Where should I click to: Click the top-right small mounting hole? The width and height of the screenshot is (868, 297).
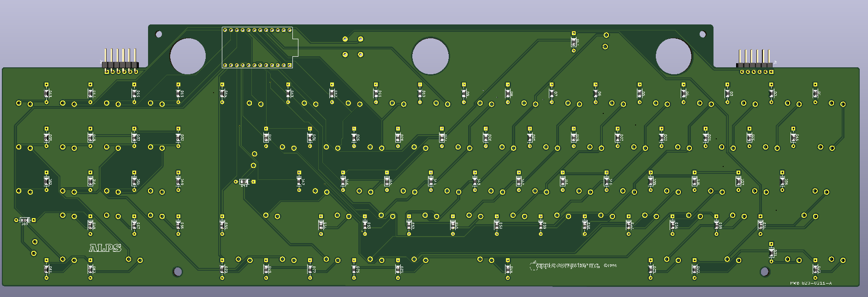pyautogui.click(x=702, y=34)
